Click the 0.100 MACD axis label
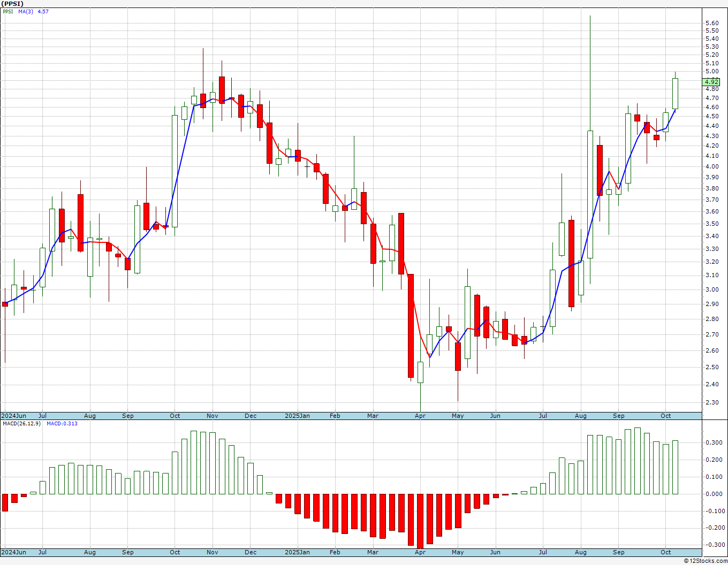The height and width of the screenshot is (565, 728). tap(714, 477)
